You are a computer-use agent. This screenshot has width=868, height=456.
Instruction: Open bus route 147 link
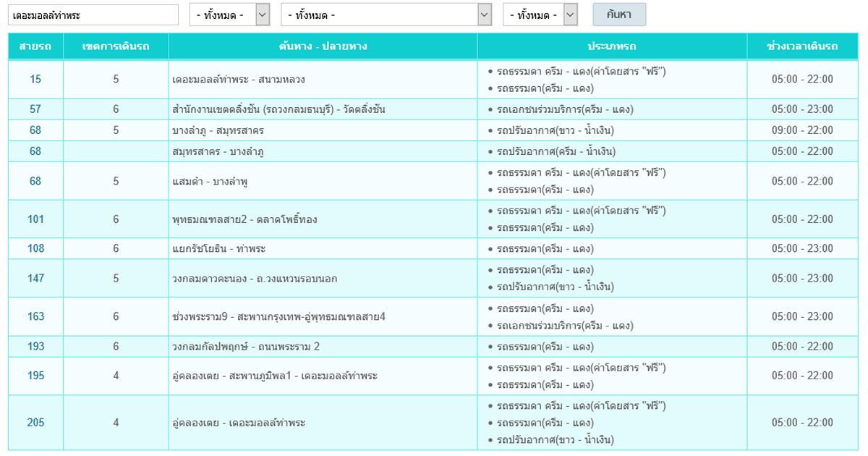[x=35, y=278]
